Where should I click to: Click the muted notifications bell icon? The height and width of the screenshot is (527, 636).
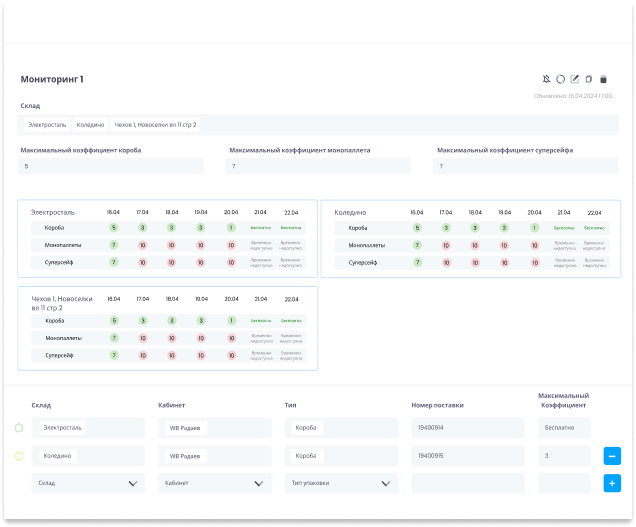[547, 79]
